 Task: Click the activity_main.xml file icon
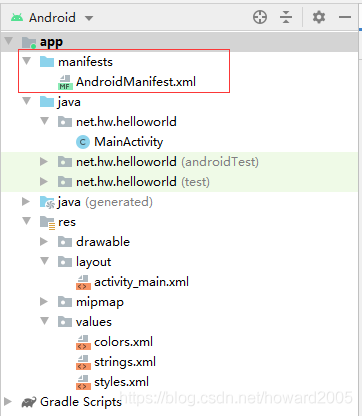[x=83, y=282]
